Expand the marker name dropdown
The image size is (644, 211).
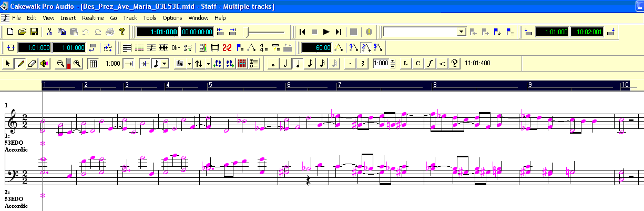click(461, 32)
